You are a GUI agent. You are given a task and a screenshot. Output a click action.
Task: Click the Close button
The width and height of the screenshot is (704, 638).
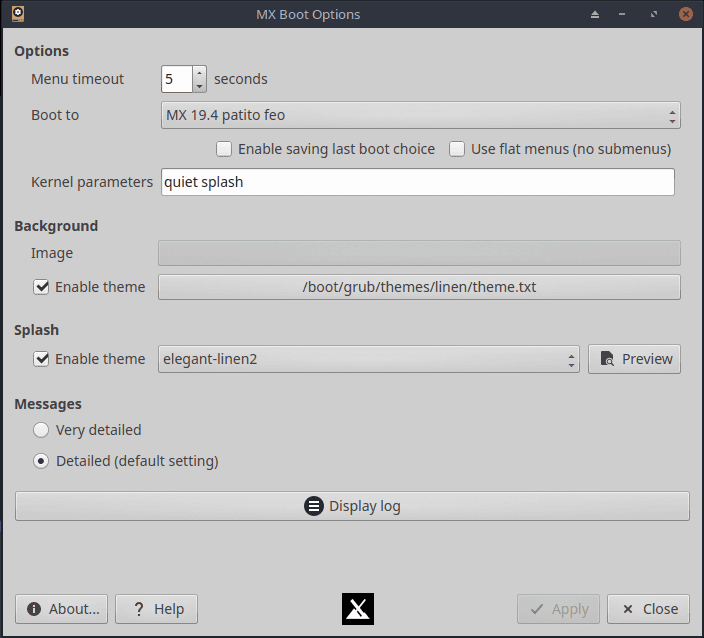pyautogui.click(x=648, y=609)
